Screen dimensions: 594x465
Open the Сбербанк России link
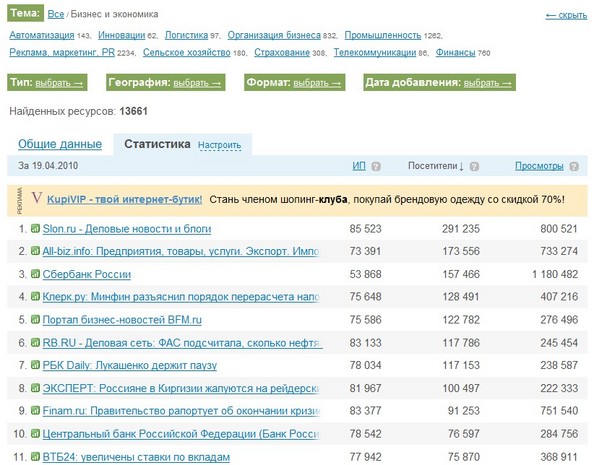pos(87,274)
